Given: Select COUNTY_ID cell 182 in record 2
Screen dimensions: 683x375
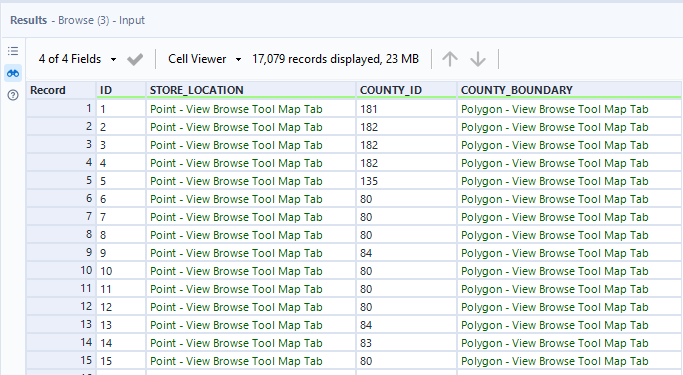Looking at the screenshot, I should click(x=406, y=127).
